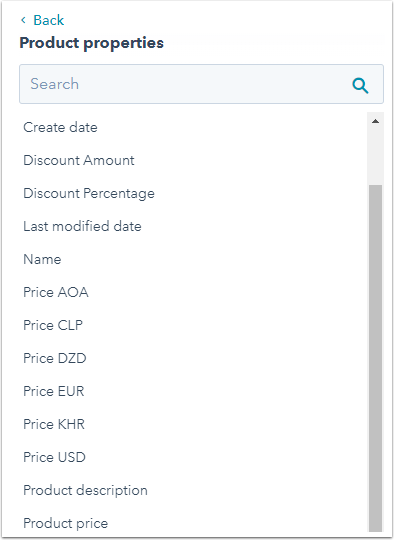This screenshot has height=540, width=394.
Task: Choose the Name property
Action: click(x=42, y=259)
